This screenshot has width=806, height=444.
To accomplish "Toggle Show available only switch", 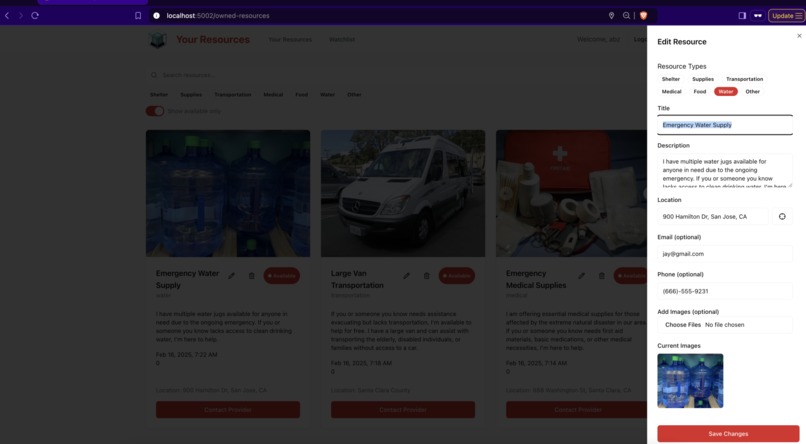I will tap(155, 111).
